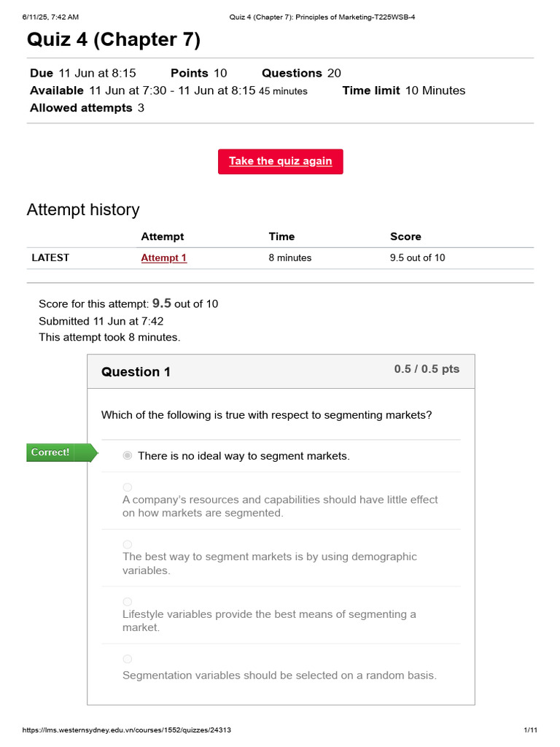Click the Quiz 4 (Chapter 7) heading
This screenshot has width=560, height=747.
[113, 40]
